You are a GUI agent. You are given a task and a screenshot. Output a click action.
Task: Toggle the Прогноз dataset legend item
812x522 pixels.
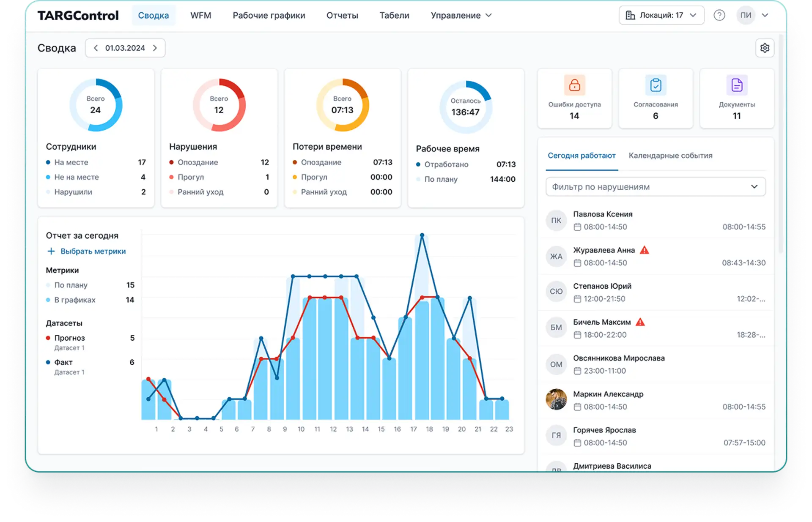69,338
